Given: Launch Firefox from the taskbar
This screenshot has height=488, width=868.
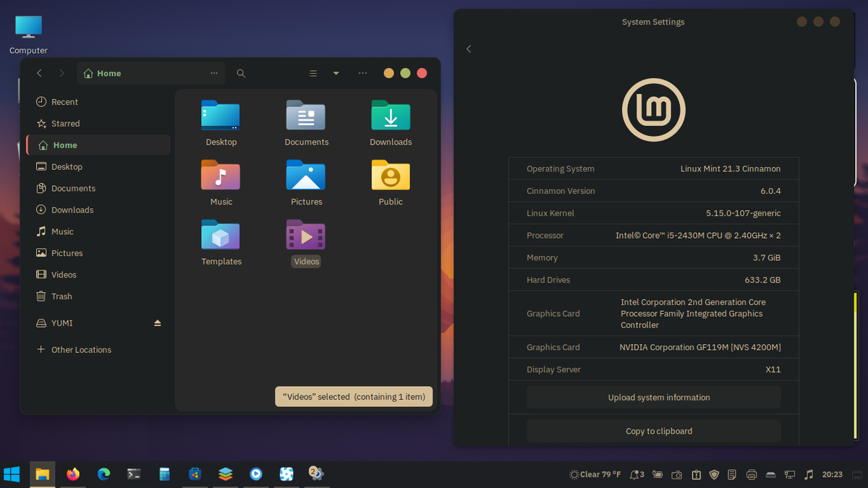Looking at the screenshot, I should point(73,474).
